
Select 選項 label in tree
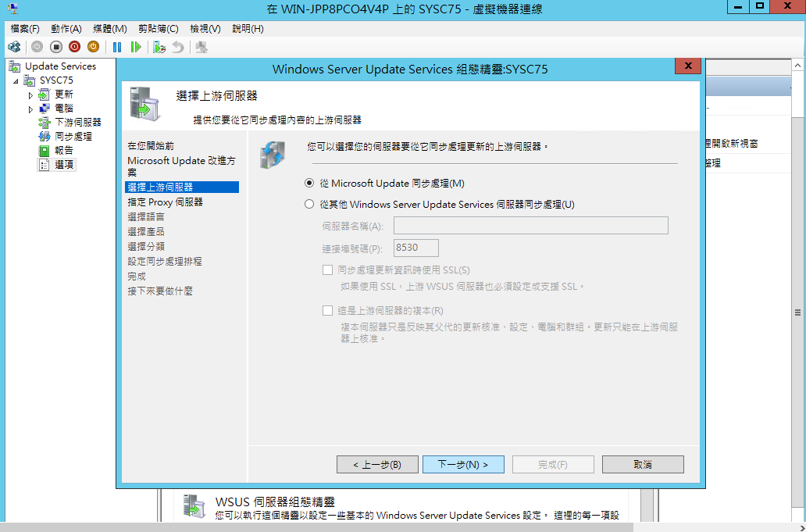(64, 165)
